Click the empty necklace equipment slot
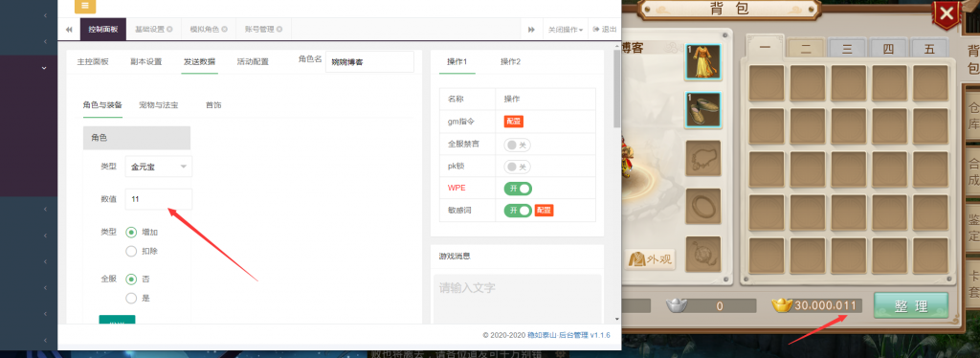Viewport: 980px width, 358px height. 703,158
